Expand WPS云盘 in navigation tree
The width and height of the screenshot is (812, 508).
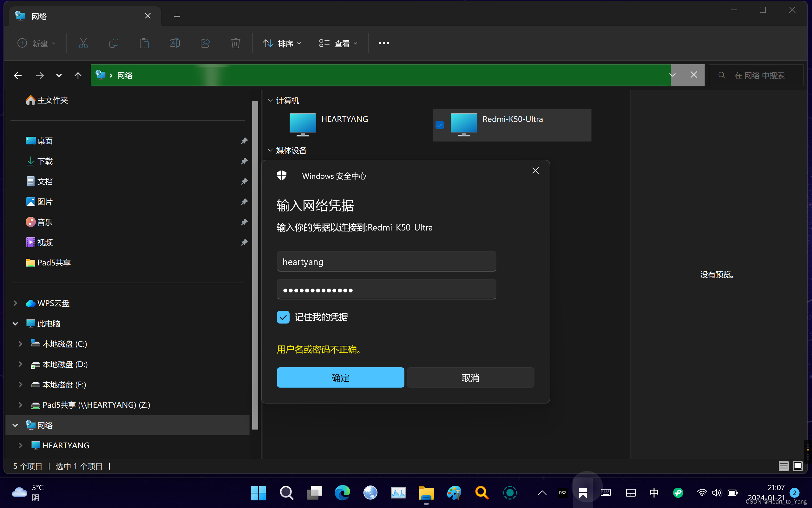pos(15,303)
